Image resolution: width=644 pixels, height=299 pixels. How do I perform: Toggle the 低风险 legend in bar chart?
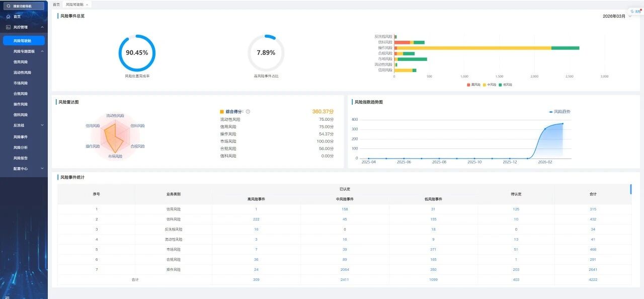click(x=505, y=85)
